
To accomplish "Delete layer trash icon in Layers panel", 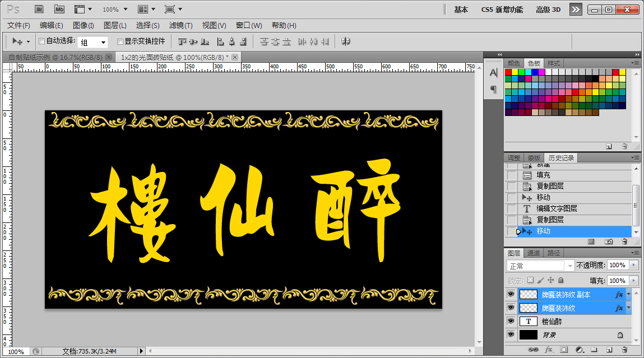I will [x=624, y=350].
